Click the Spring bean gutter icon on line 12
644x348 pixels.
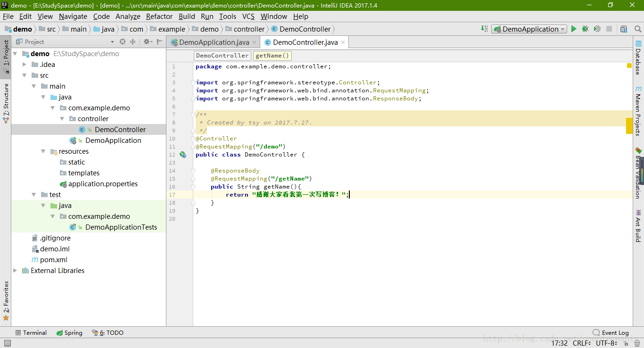[x=183, y=155]
